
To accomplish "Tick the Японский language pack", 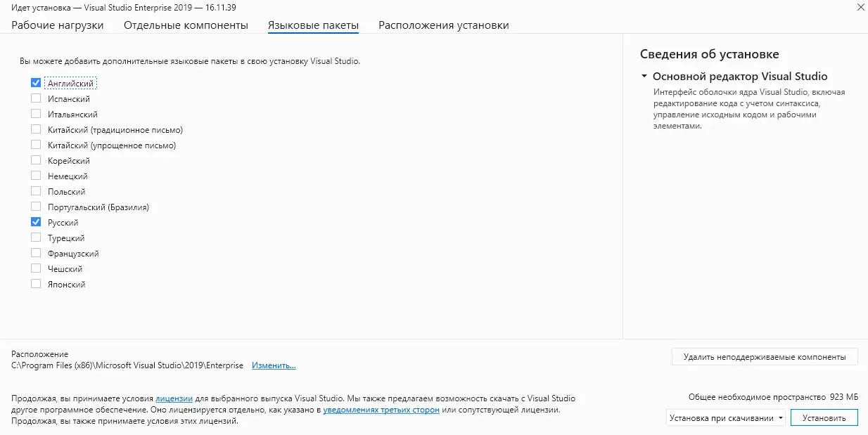I will pos(36,284).
